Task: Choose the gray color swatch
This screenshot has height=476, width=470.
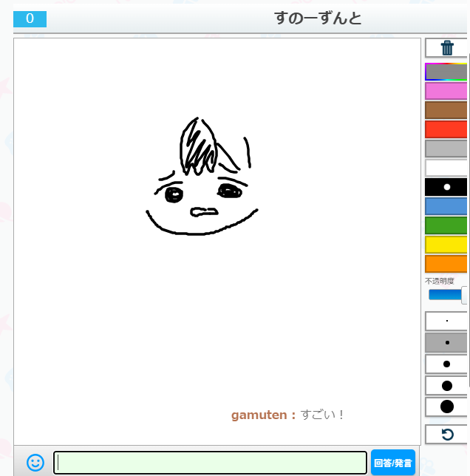Action: point(447,149)
